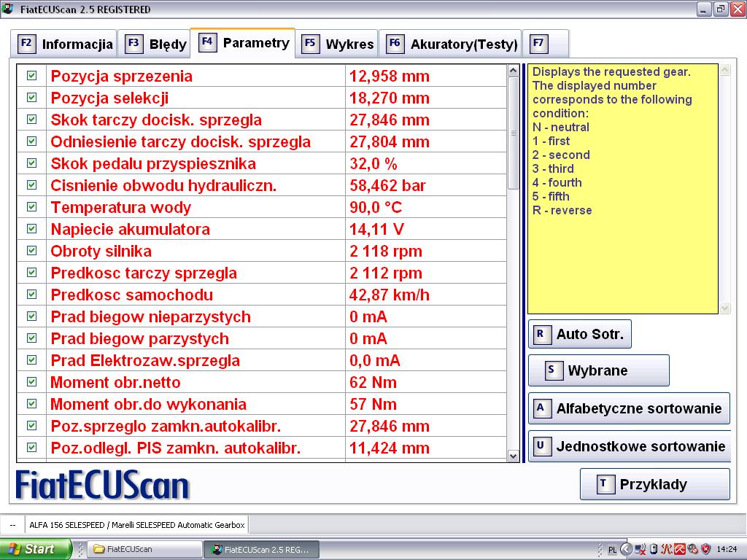
Task: Click the Auto Sotr. button
Action: 580,334
